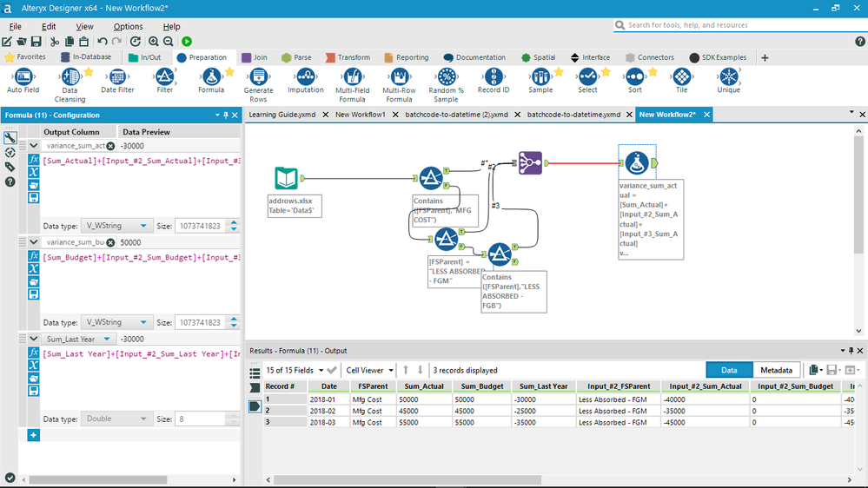Choose the Select tool

coord(587,81)
